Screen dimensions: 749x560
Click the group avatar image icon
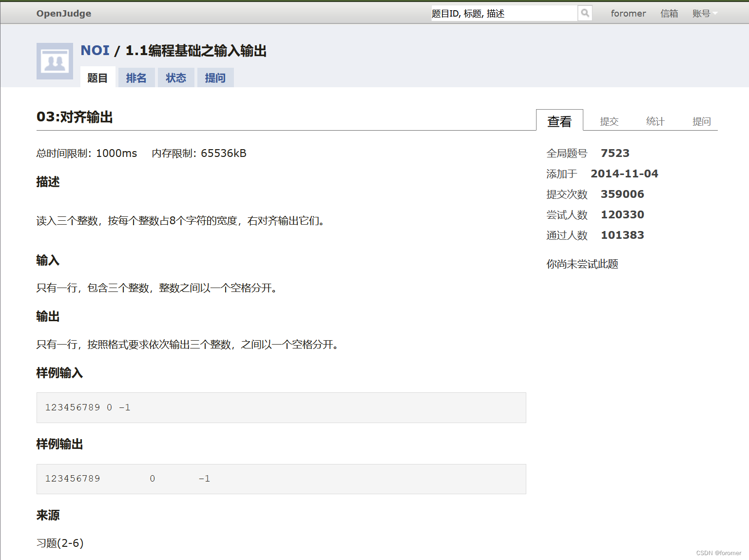coord(54,61)
